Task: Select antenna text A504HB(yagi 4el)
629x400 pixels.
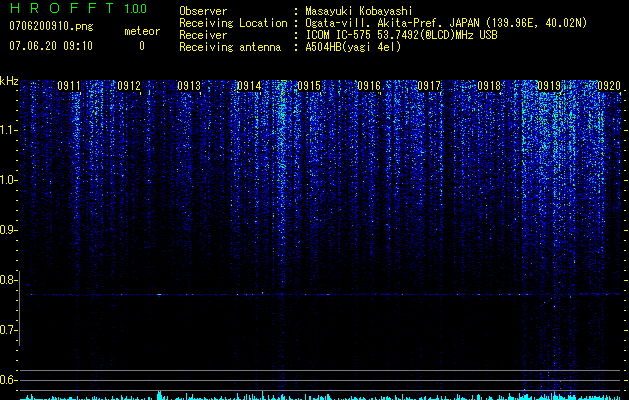Action: tap(353, 47)
